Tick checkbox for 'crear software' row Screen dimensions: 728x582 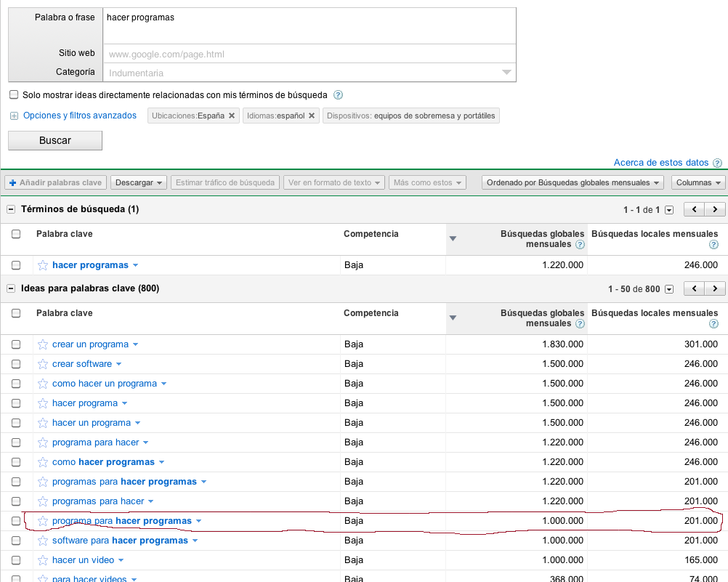16,364
